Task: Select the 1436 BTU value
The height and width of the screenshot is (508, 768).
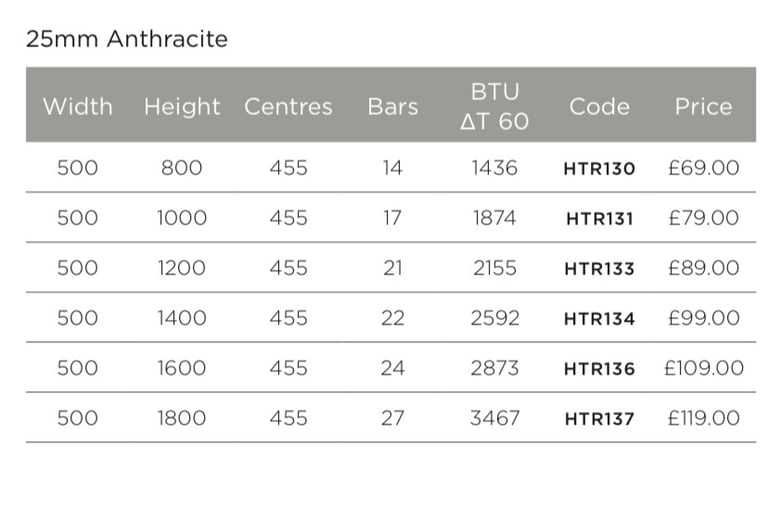Action: [x=495, y=168]
